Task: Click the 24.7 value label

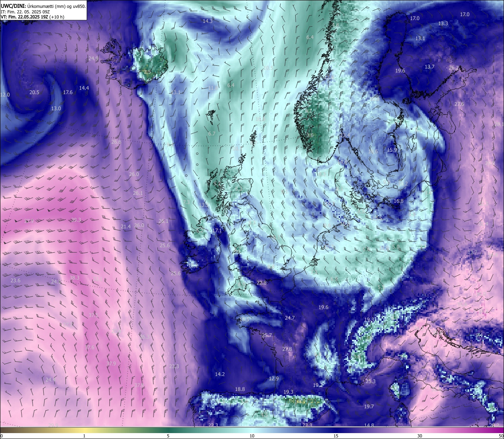Action: coord(290,318)
